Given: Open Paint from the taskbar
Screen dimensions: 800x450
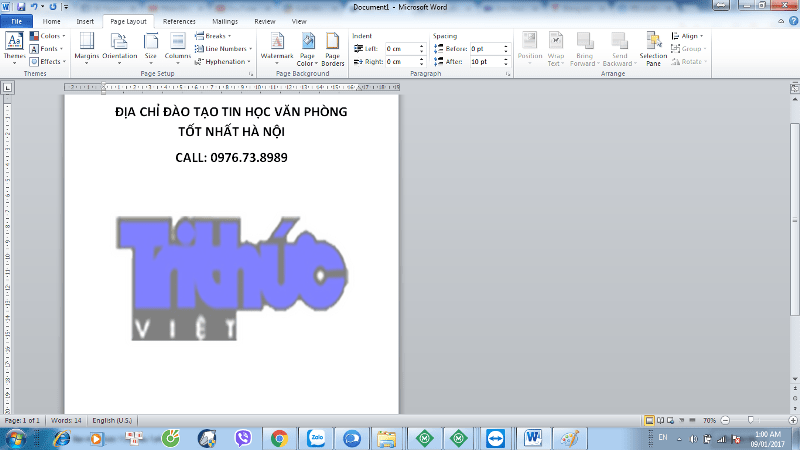Looking at the screenshot, I should point(569,438).
